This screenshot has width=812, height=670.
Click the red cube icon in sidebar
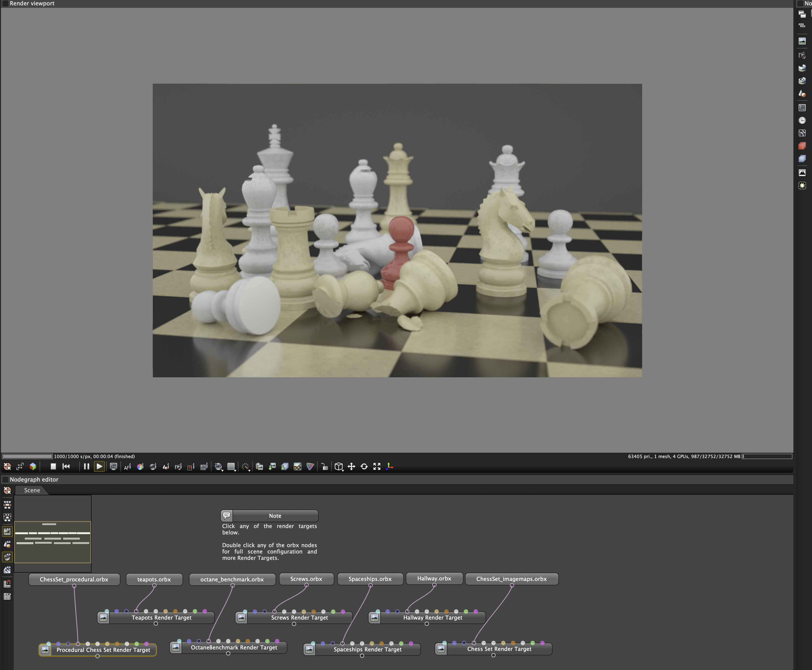pos(802,146)
